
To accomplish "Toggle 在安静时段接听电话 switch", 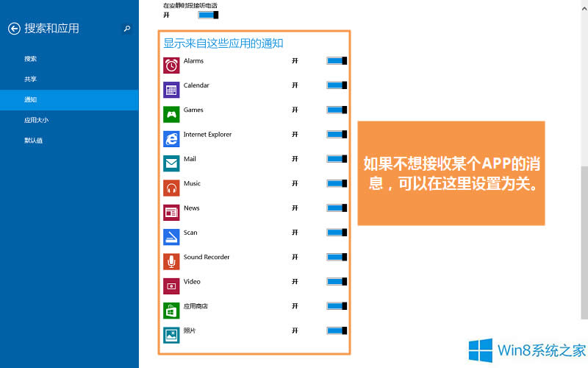I will tap(208, 15).
